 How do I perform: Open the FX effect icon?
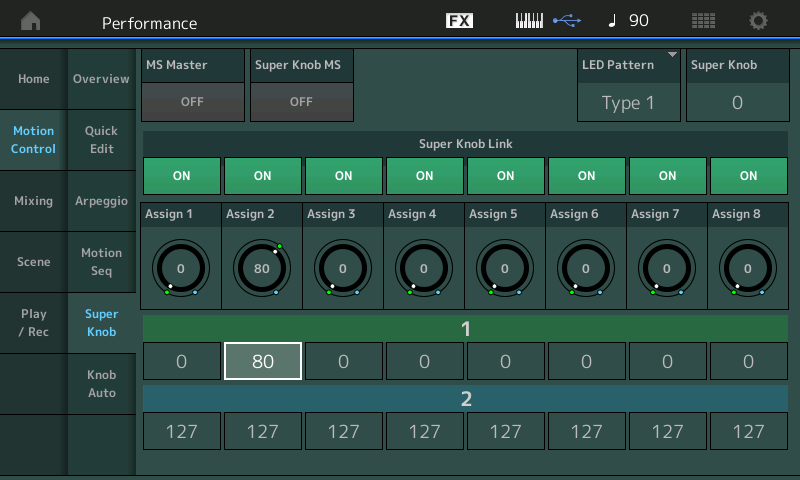click(459, 21)
